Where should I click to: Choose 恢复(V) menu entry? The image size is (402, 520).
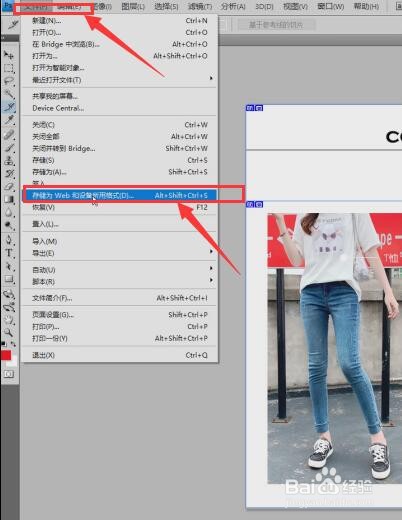(119, 207)
